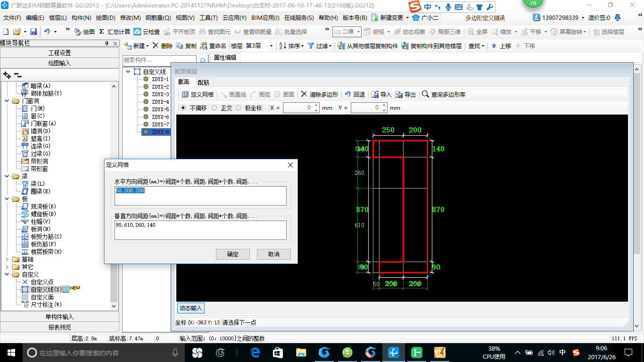This screenshot has width=644, height=362.
Task: Click the new file icon in toolbar
Action: tap(6, 32)
